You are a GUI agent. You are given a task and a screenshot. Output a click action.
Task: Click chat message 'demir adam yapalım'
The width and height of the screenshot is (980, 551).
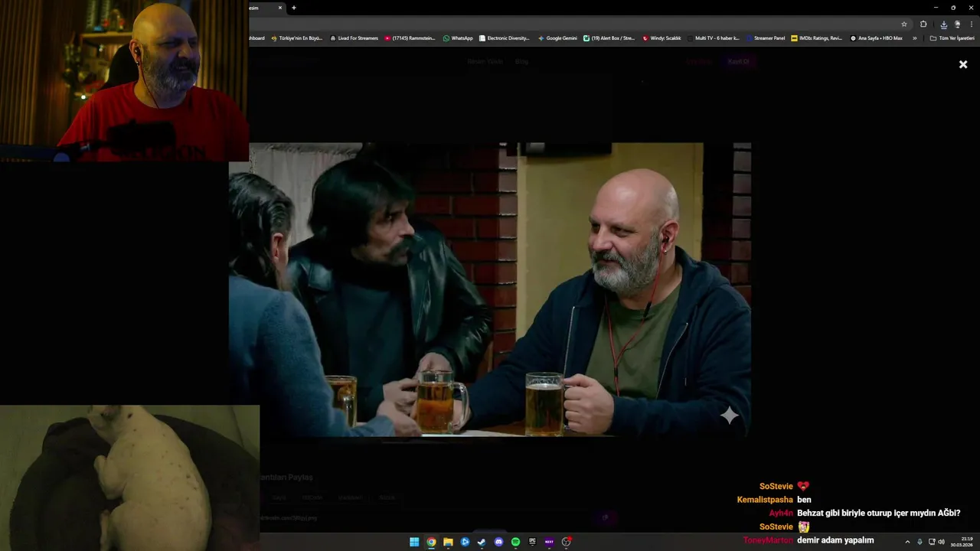(x=835, y=540)
